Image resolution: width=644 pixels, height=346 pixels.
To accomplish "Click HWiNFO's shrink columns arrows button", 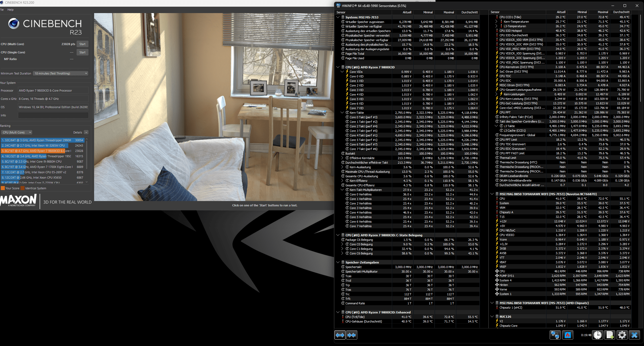I will coord(352,335).
